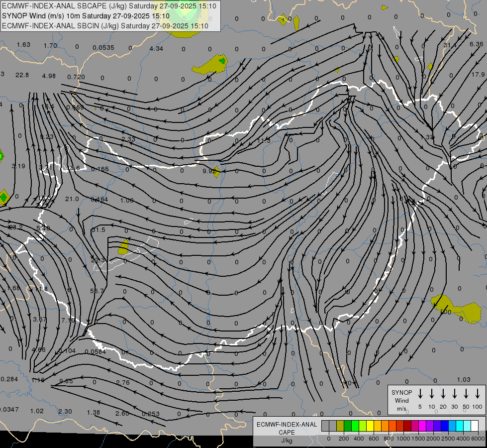Screen dimensions: 487x448
Task: Click the 9.65 value on the map
Action: coord(66,381)
